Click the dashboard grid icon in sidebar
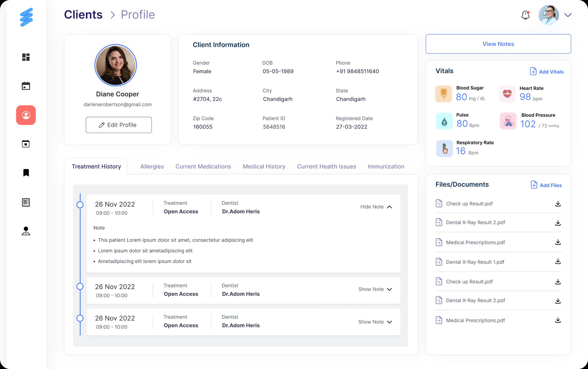 click(x=26, y=56)
